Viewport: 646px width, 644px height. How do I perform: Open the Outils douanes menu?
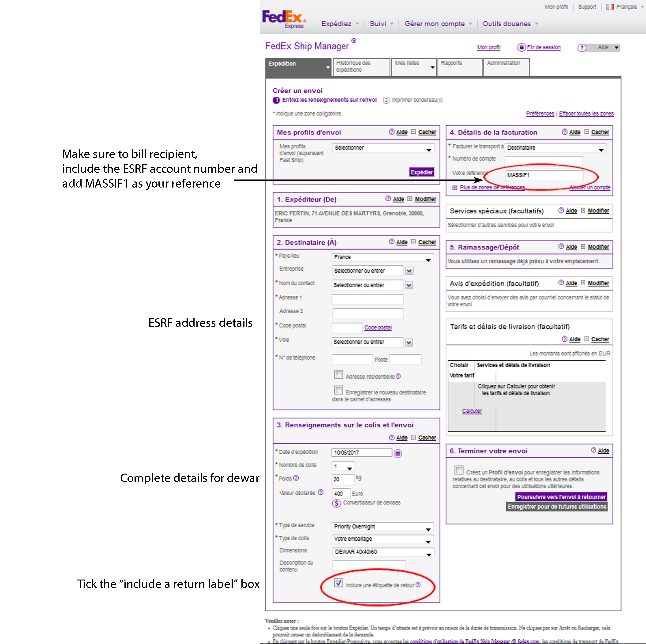(x=510, y=24)
